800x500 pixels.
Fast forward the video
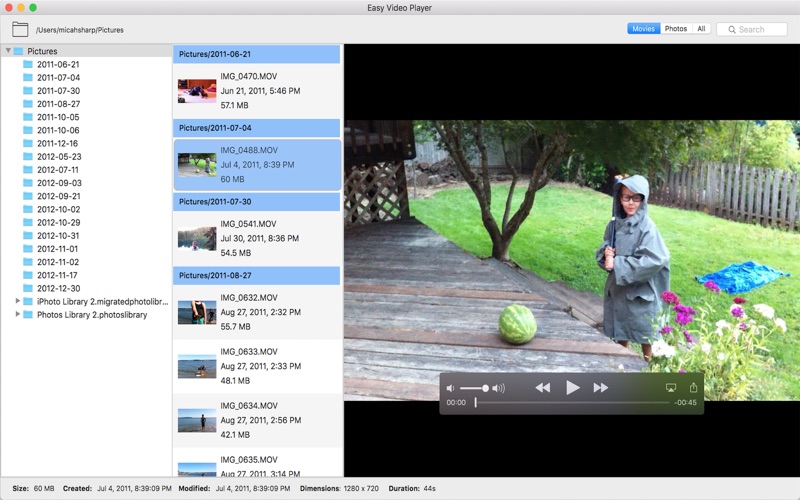point(601,388)
